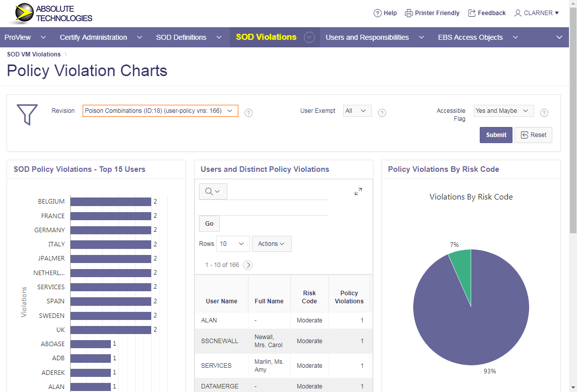Go to next page of results

tap(248, 265)
